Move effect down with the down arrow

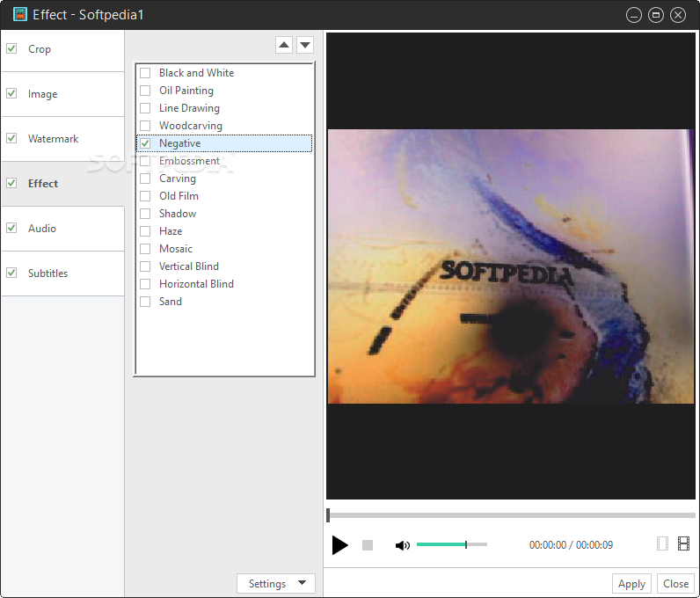click(x=305, y=45)
